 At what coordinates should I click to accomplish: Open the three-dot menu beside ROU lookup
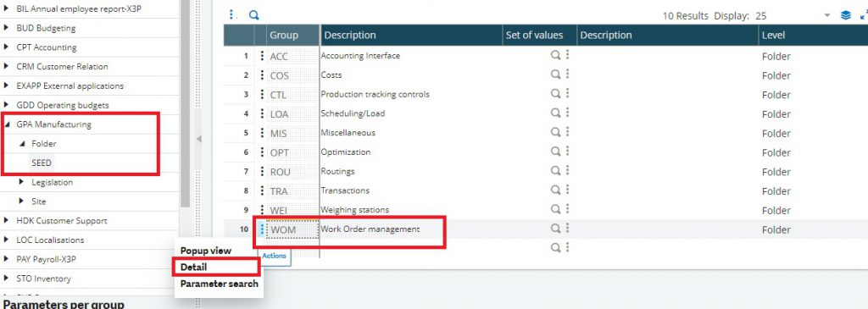click(x=567, y=171)
